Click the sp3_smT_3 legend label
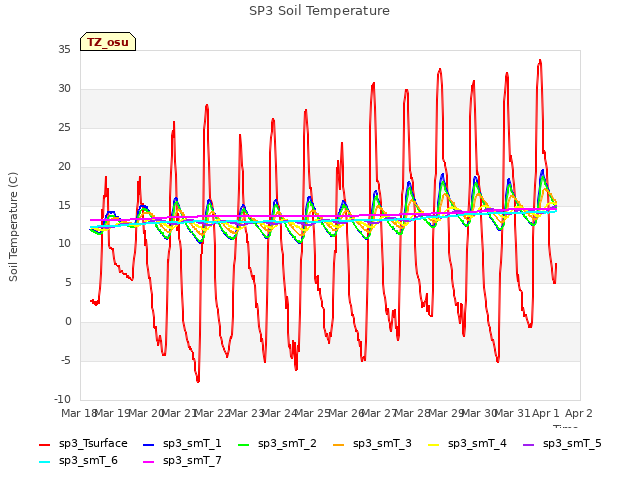This screenshot has width=640, height=480. (x=382, y=444)
